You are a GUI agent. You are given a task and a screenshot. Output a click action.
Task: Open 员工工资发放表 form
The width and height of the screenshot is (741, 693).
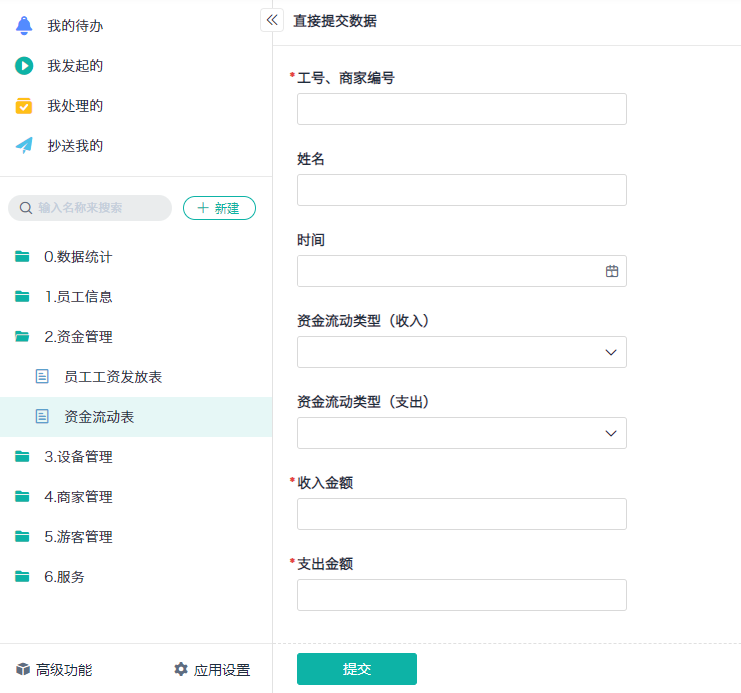[x=112, y=377]
